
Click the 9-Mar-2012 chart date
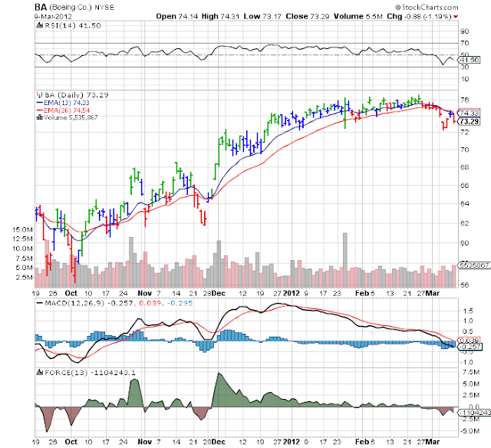point(53,17)
